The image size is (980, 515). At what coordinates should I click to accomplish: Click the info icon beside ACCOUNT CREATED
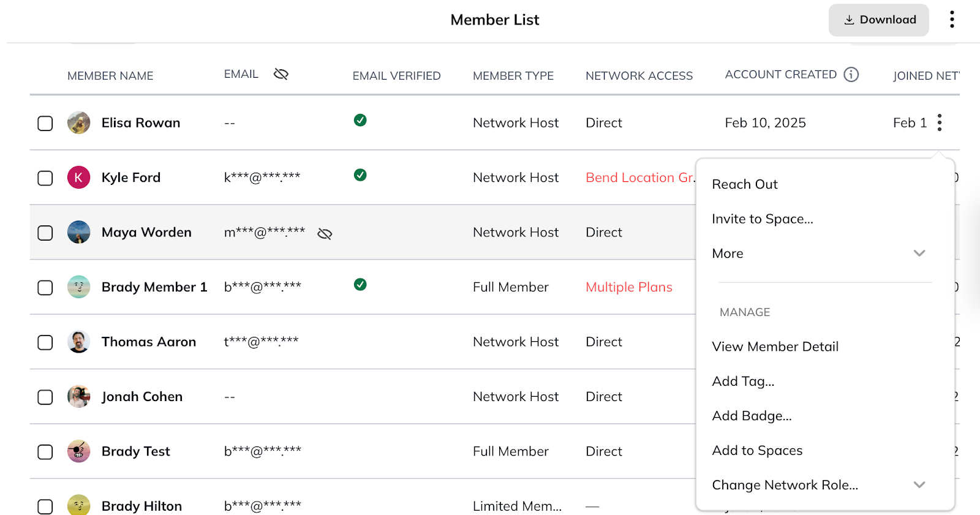851,74
